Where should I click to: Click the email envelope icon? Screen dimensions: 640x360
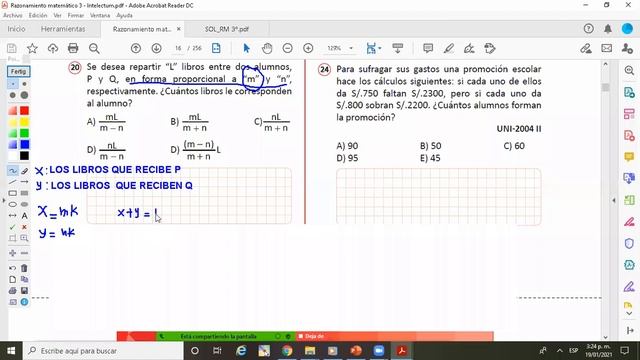pos(607,49)
